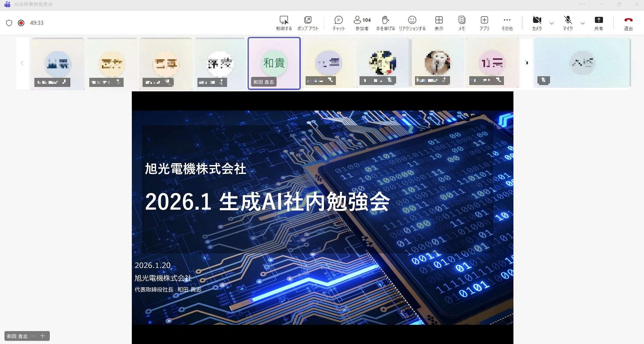Open the アプリ apps panel

tap(484, 23)
